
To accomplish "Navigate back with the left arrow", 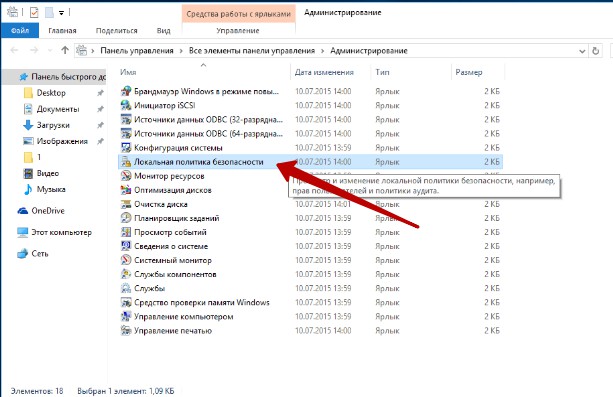I will (14, 50).
